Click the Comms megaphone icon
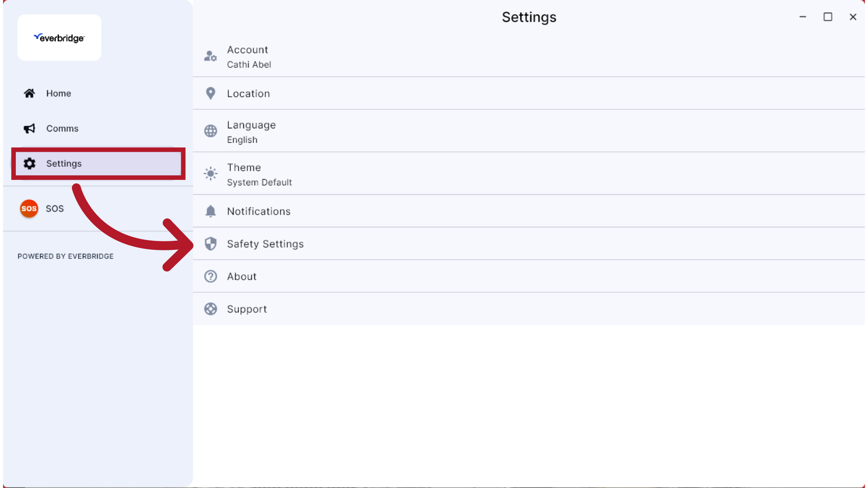The width and height of the screenshot is (868, 488). (29, 128)
